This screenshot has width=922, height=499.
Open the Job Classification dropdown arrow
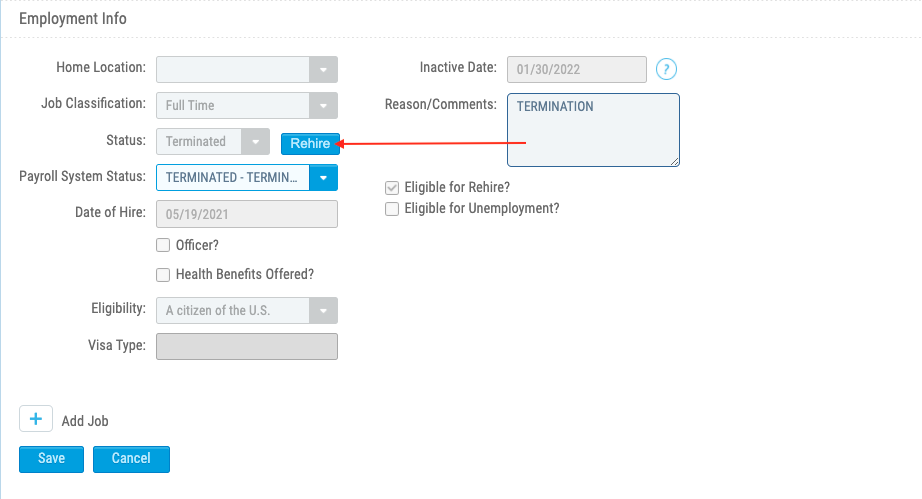[323, 105]
